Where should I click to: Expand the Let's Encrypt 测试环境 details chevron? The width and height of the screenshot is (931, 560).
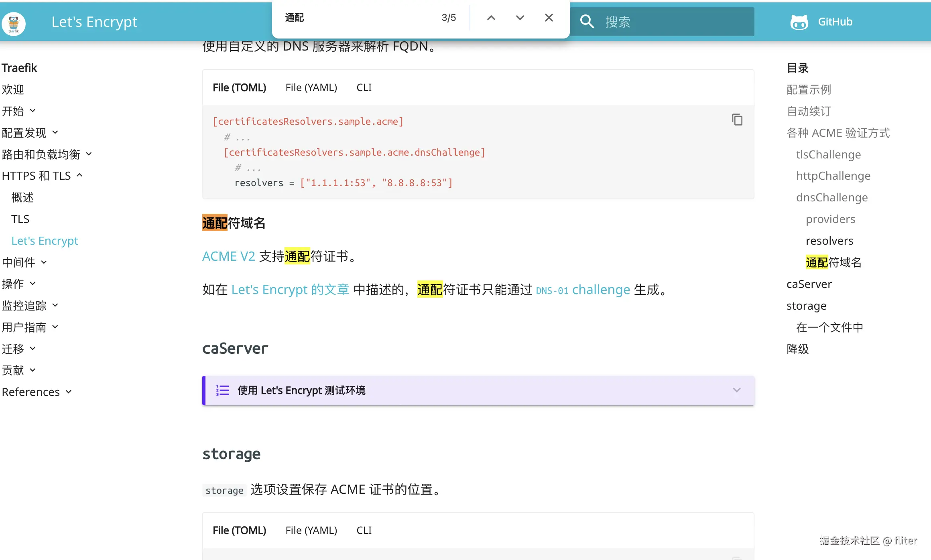coord(736,390)
